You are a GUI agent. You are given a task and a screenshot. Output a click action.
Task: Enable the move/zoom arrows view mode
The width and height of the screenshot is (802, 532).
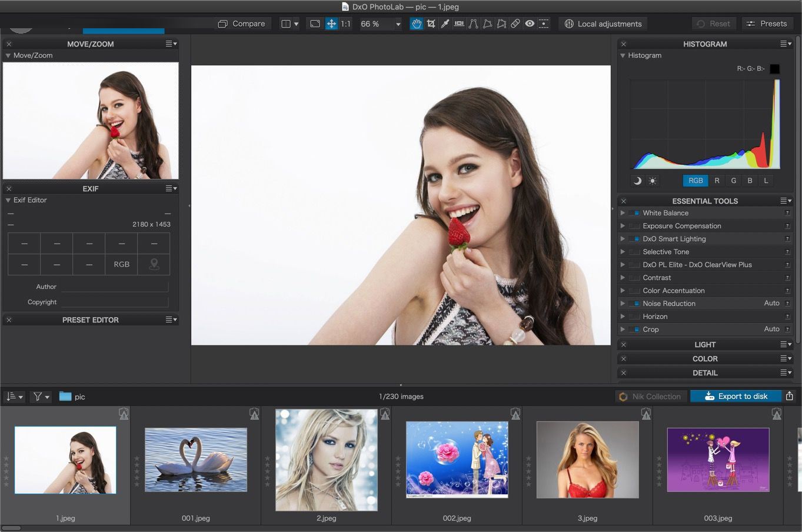331,24
